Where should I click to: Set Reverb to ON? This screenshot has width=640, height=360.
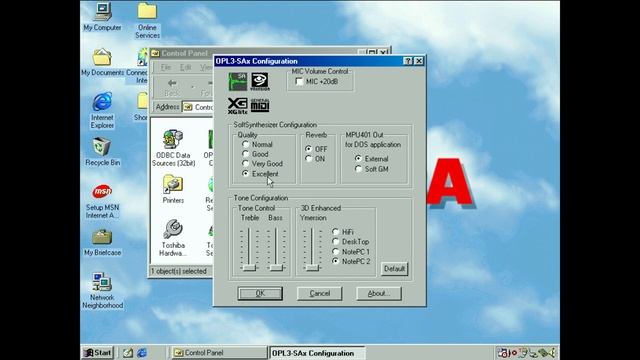(309, 159)
